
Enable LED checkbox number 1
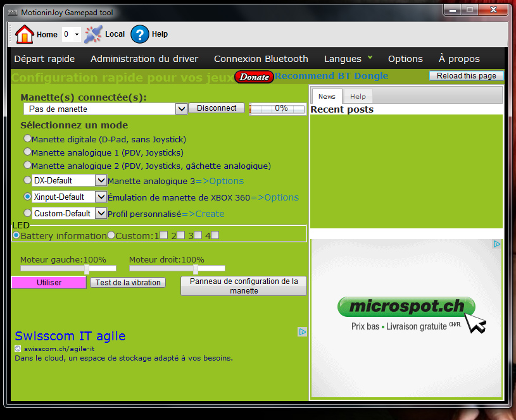pos(164,235)
